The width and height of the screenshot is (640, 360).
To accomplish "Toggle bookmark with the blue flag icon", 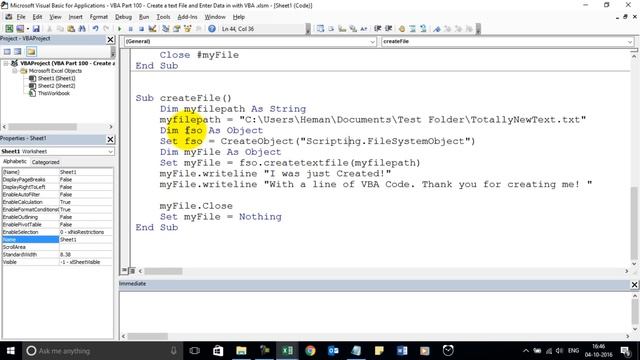I will (437, 29).
